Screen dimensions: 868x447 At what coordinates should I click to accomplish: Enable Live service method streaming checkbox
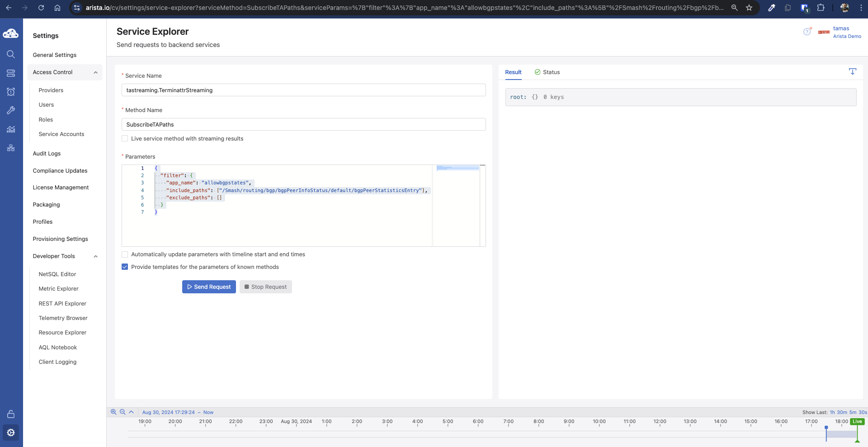[125, 139]
